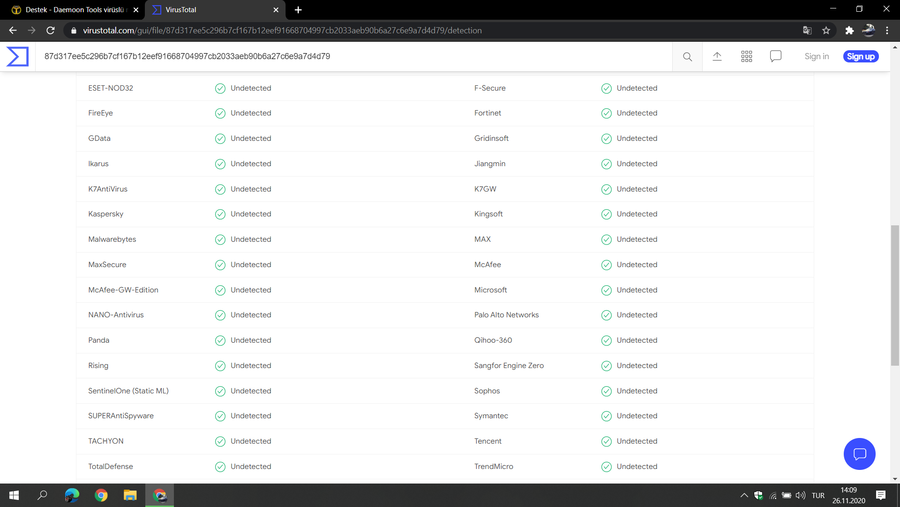Click the Palo Alto Networks row label
Image resolution: width=900 pixels, height=507 pixels.
coord(506,315)
